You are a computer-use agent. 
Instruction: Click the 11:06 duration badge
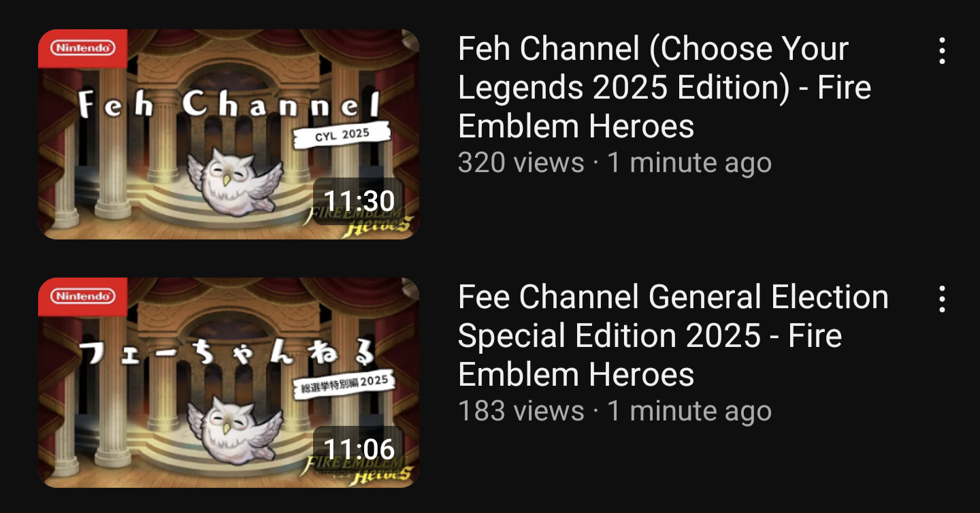pos(359,449)
